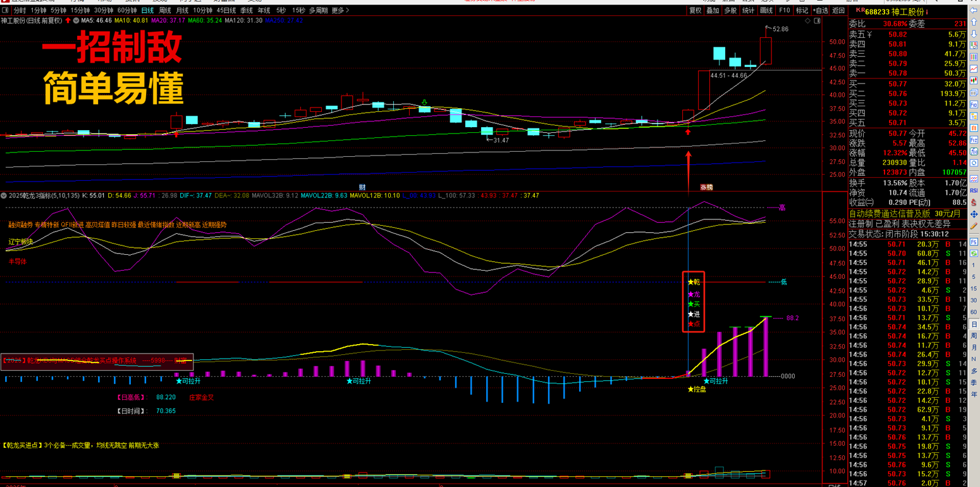Viewport: 980px width, 487px height.
Task: Select the 5分钟 period tab
Action: coord(58,10)
